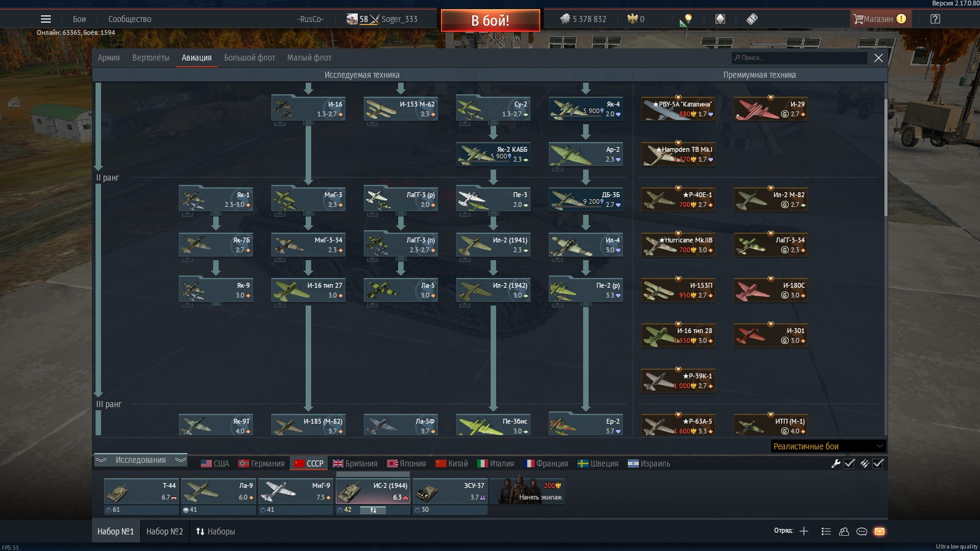Select the Ла-5 aircraft card
This screenshot has width=980, height=551.
(x=401, y=290)
